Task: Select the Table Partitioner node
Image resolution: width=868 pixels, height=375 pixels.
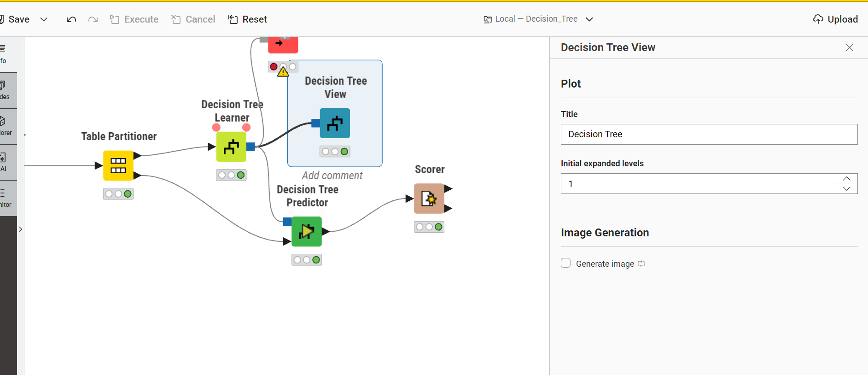Action: (x=118, y=165)
